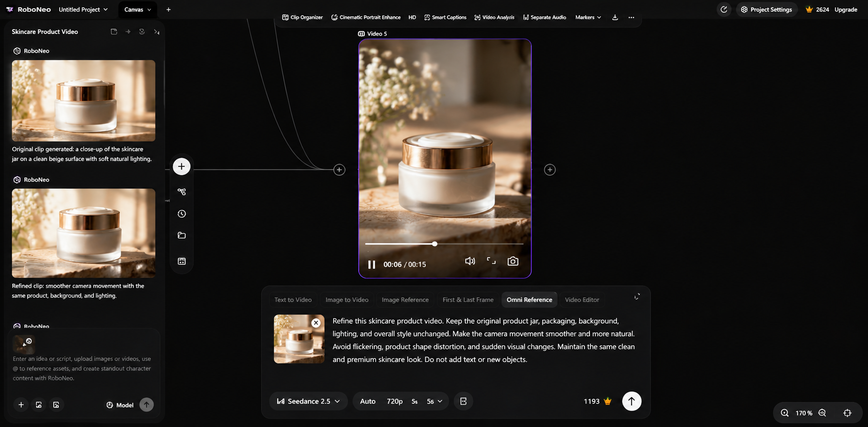The image size is (868, 427).
Task: Add a node with the large plus button
Action: (x=182, y=166)
